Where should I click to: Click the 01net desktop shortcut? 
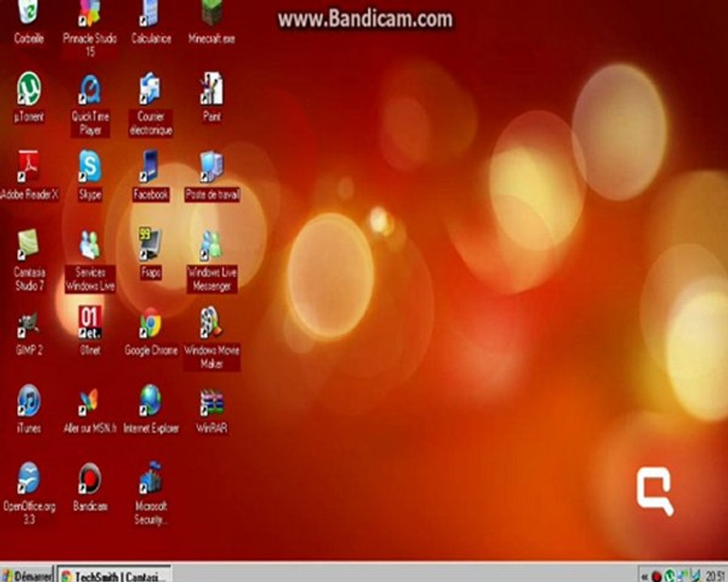90,322
